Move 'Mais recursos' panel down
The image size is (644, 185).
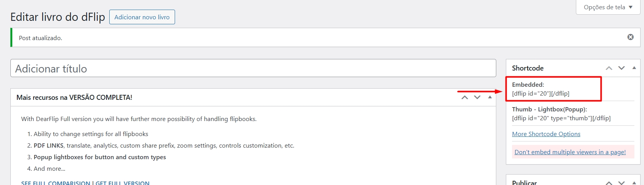[477, 98]
